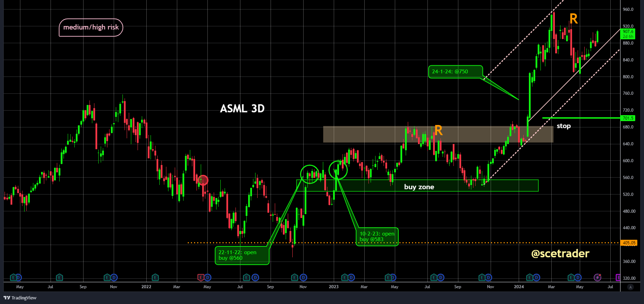The image size is (644, 304).
Task: Click the stop text label
Action: click(x=564, y=126)
